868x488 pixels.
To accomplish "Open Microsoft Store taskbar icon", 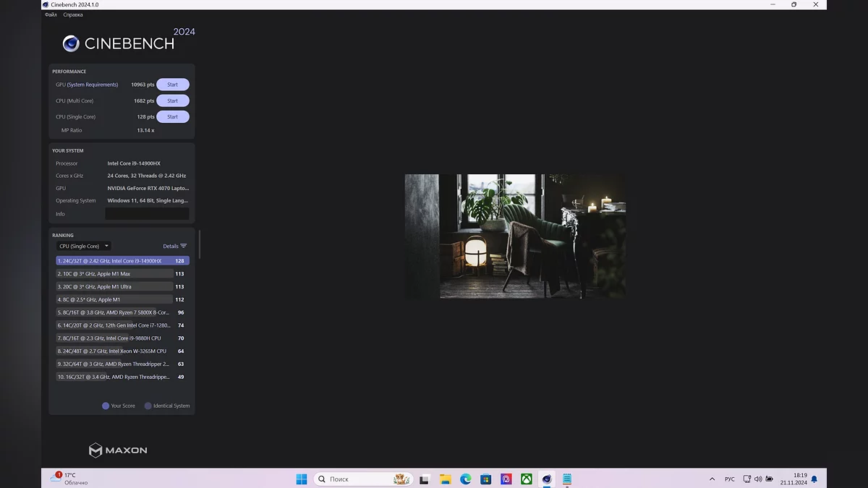I will [x=486, y=479].
